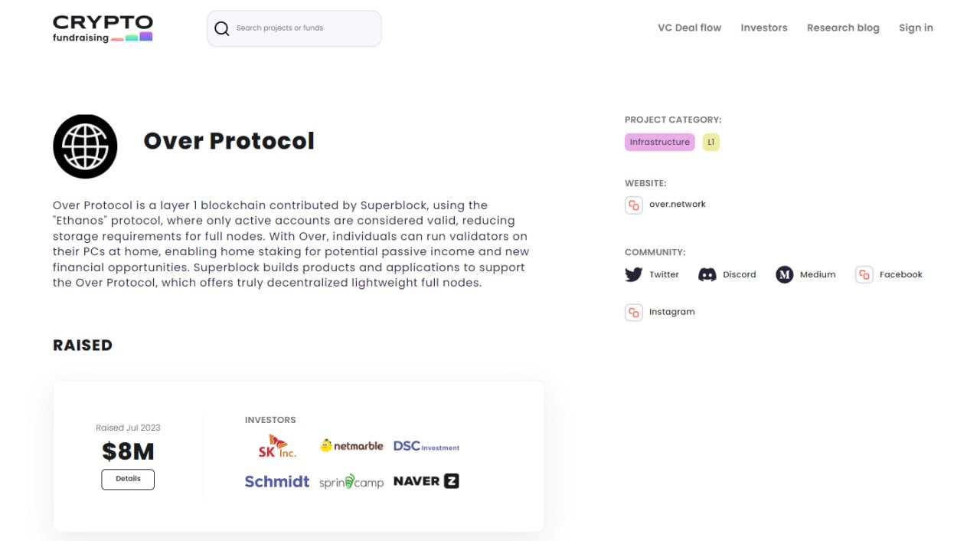Click the Discord community icon

pyautogui.click(x=707, y=274)
